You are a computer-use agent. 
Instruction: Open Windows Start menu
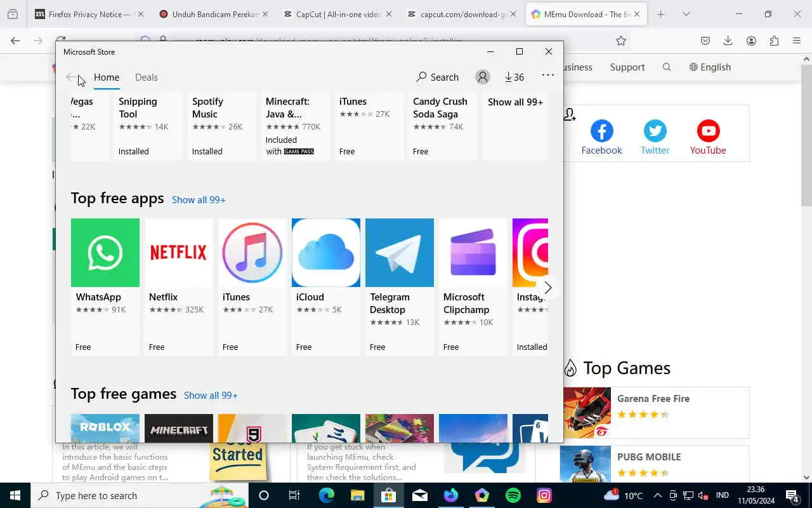click(x=15, y=495)
